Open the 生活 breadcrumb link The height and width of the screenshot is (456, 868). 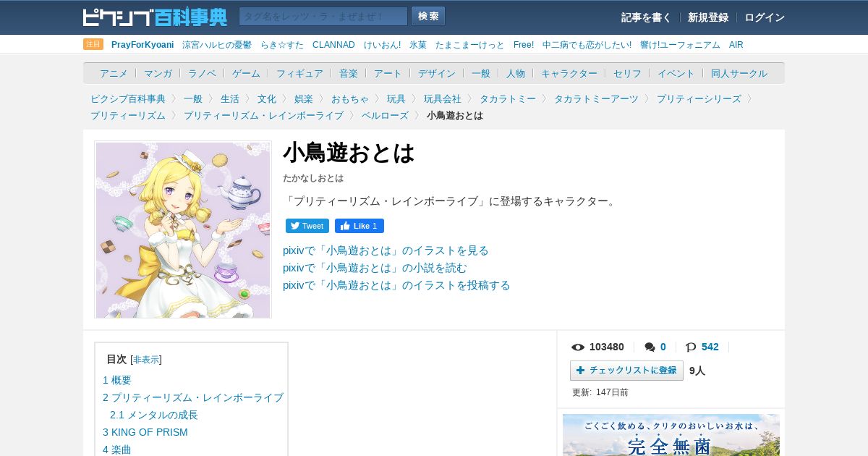click(x=230, y=98)
